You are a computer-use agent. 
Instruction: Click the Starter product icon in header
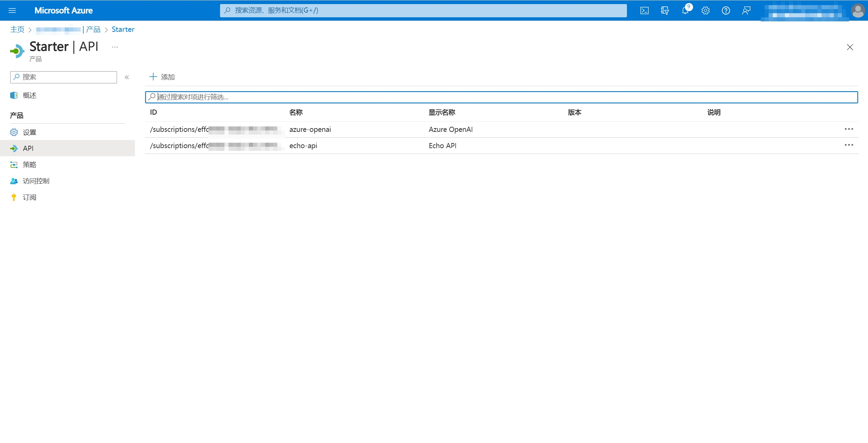point(17,51)
